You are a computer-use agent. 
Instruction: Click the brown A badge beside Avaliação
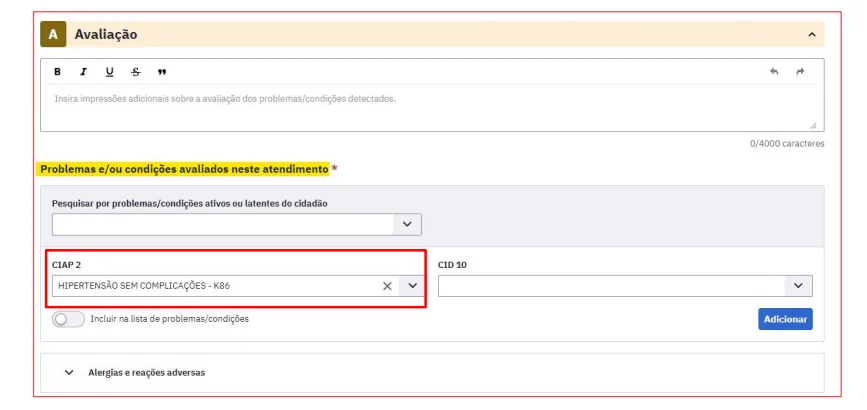[x=53, y=34]
